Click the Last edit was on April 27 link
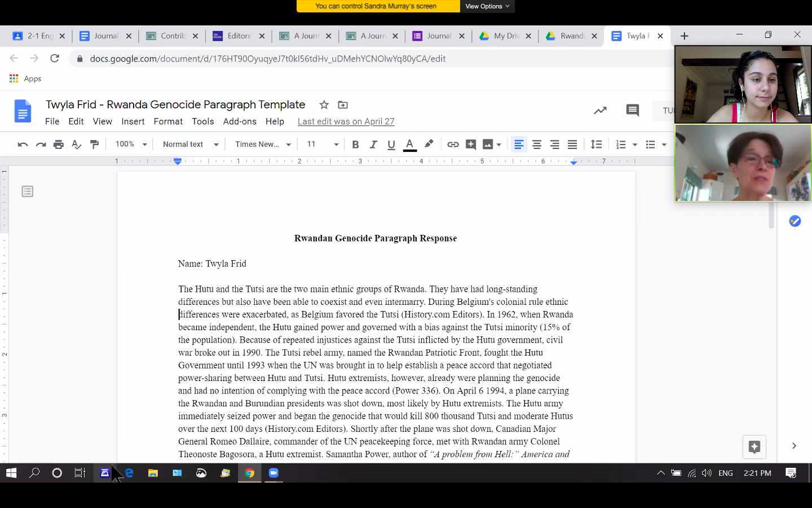The width and height of the screenshot is (812, 508). click(346, 121)
